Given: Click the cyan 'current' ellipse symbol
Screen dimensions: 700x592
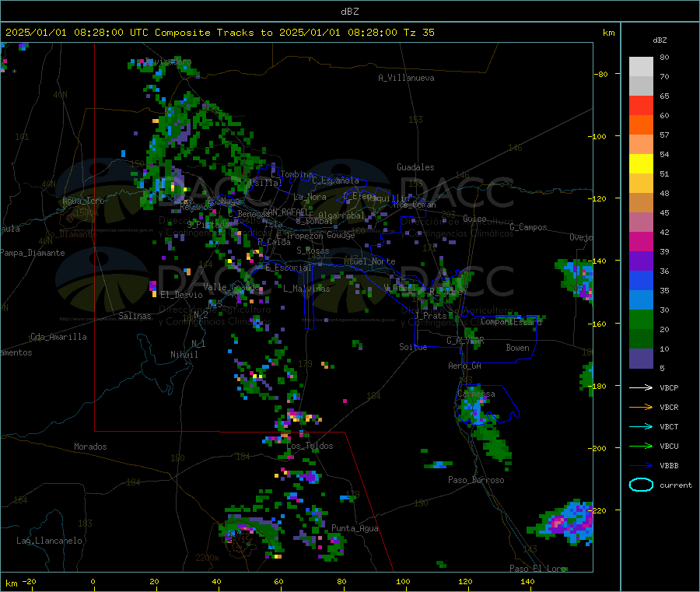Looking at the screenshot, I should pos(641,485).
